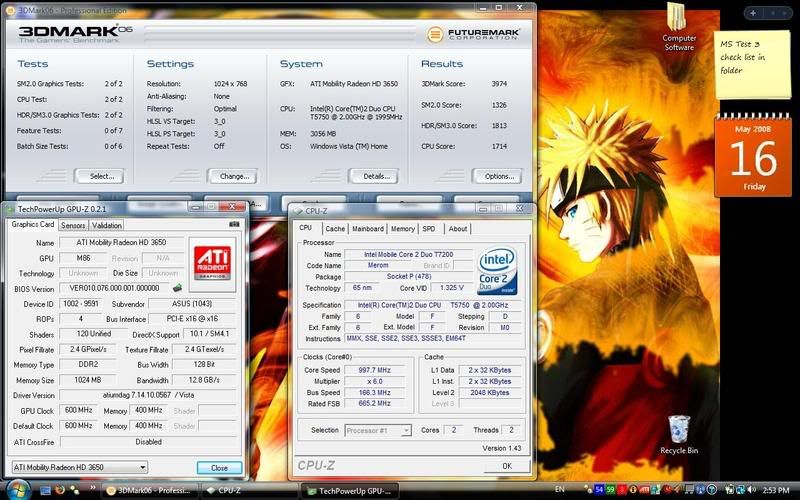Click the Intel Core 2 Duo logo
The height and width of the screenshot is (500, 800).
(497, 271)
